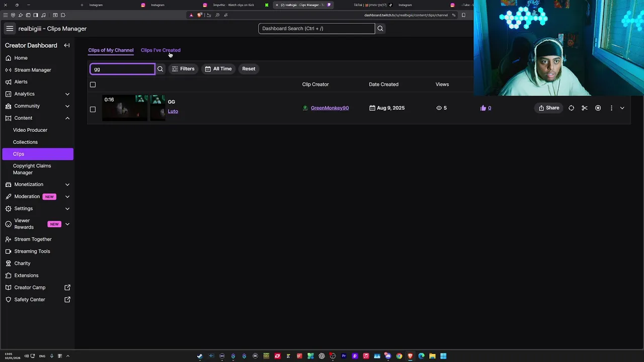Click the Date Created column header
The height and width of the screenshot is (362, 644).
383,84
